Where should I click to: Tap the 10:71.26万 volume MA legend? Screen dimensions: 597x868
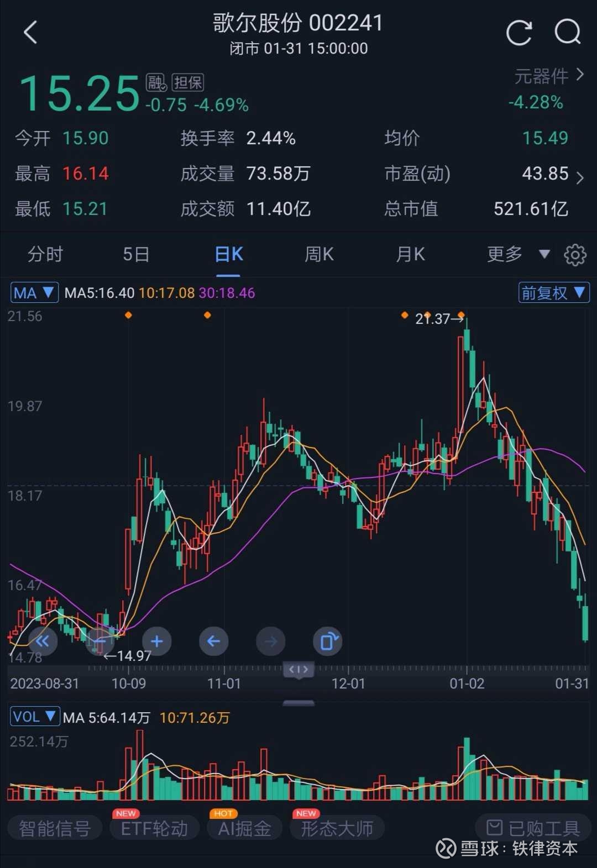tap(195, 718)
